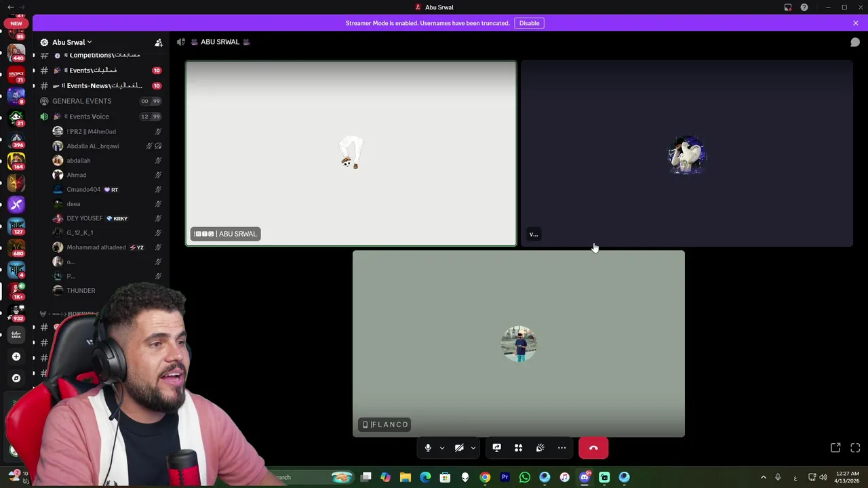The height and width of the screenshot is (488, 868).
Task: Select user deea
Action: 107,204
